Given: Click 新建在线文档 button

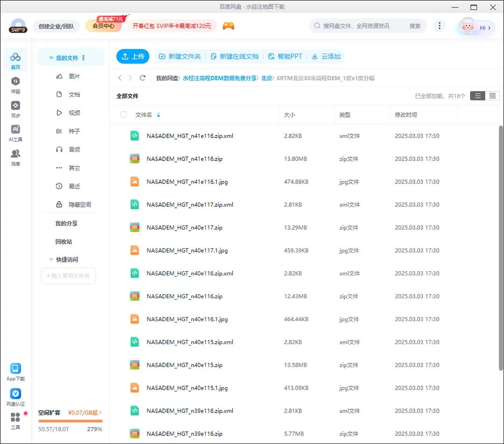Looking at the screenshot, I should [x=235, y=56].
